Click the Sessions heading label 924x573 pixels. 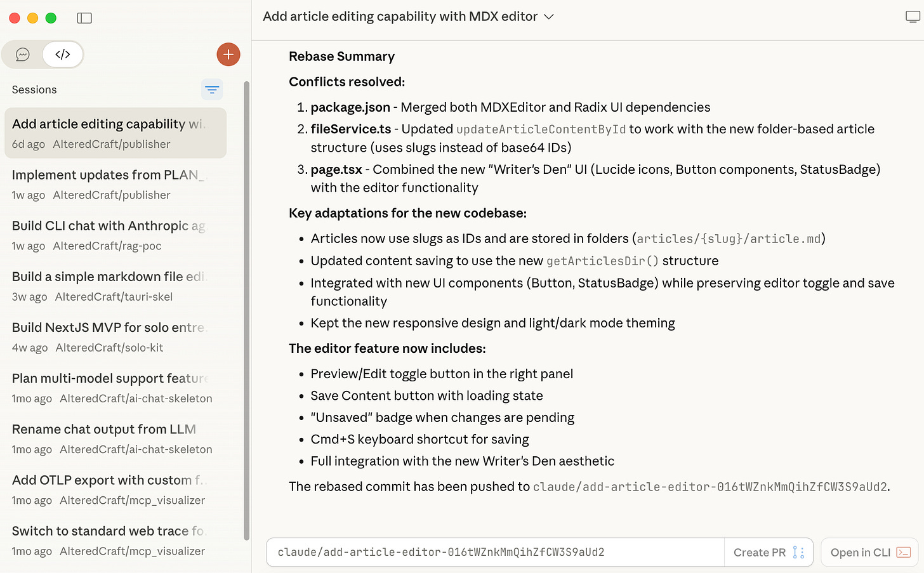(x=34, y=90)
